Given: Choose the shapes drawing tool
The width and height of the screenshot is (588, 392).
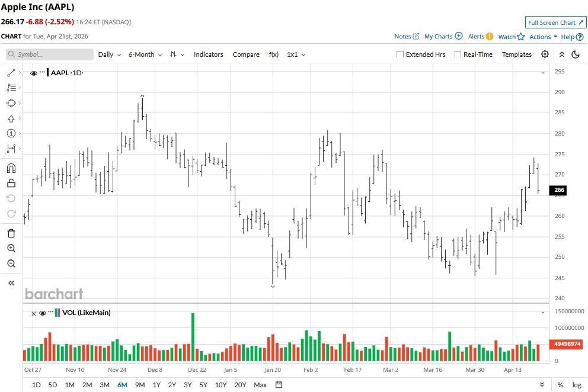Looking at the screenshot, I should tap(11, 103).
